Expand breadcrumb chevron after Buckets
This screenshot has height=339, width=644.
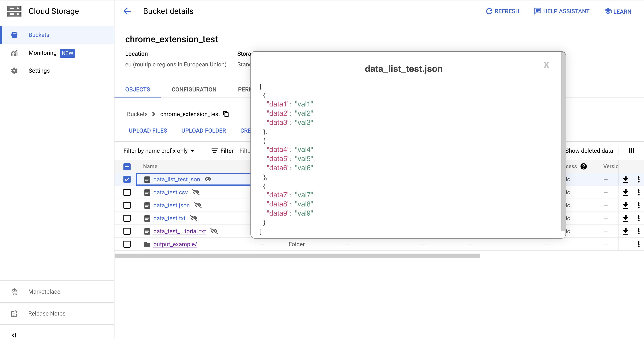click(154, 114)
